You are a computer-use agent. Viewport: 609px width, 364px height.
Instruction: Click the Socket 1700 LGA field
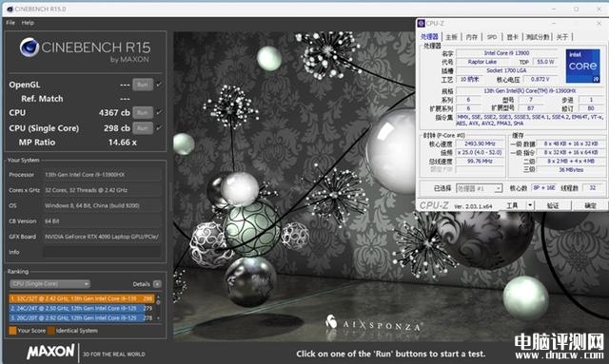click(507, 70)
